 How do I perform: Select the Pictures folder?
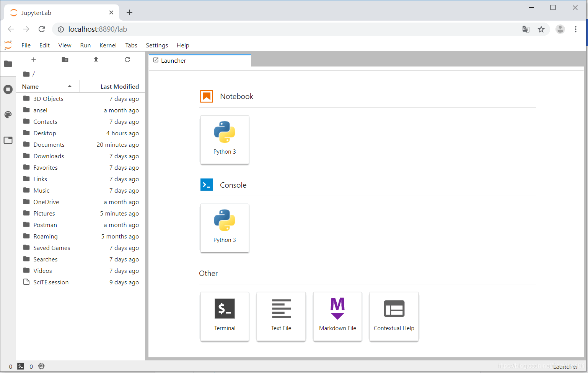[81, 213]
